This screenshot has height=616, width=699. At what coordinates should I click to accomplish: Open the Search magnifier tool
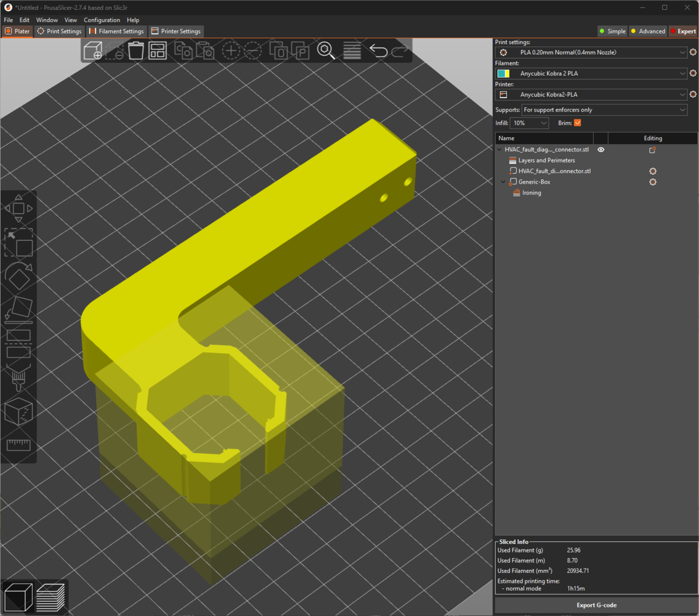click(x=326, y=51)
